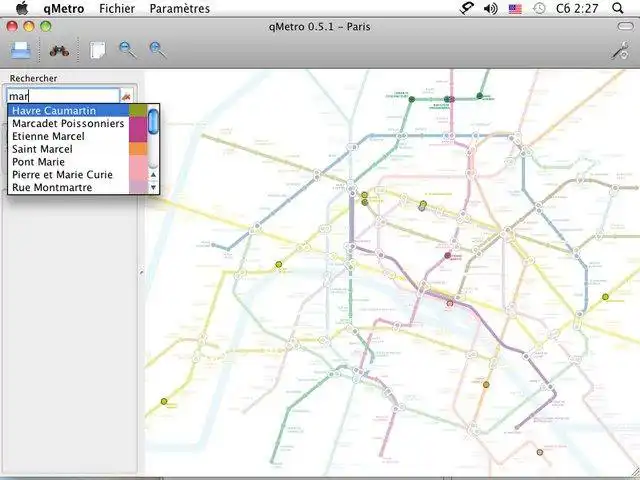Click the down arrow of suggestion scrollbar
The image size is (640, 480).
click(153, 187)
